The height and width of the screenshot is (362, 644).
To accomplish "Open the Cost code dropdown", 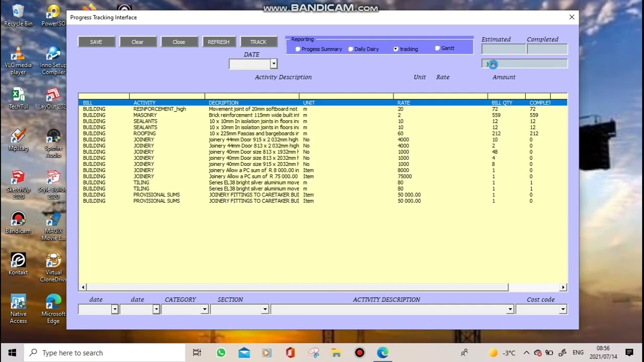I will point(563,309).
